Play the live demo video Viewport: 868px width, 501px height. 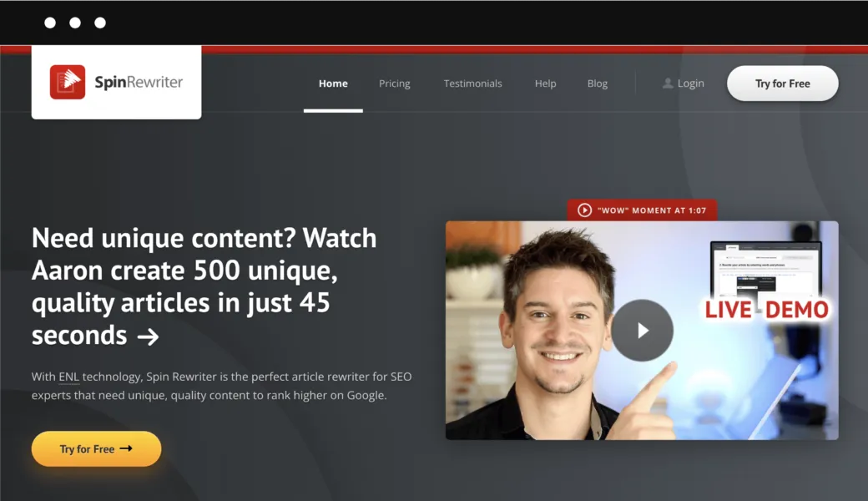642,331
